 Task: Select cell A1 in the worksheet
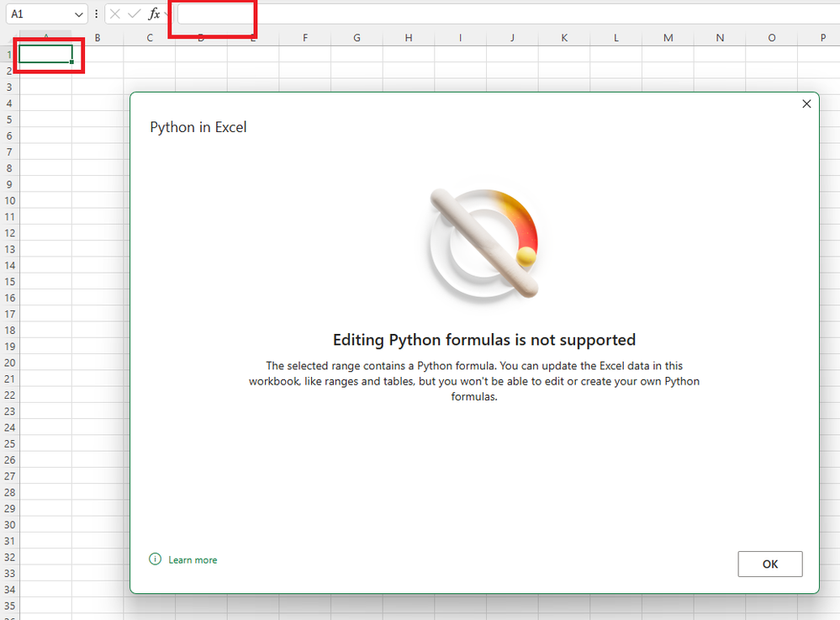pos(45,54)
